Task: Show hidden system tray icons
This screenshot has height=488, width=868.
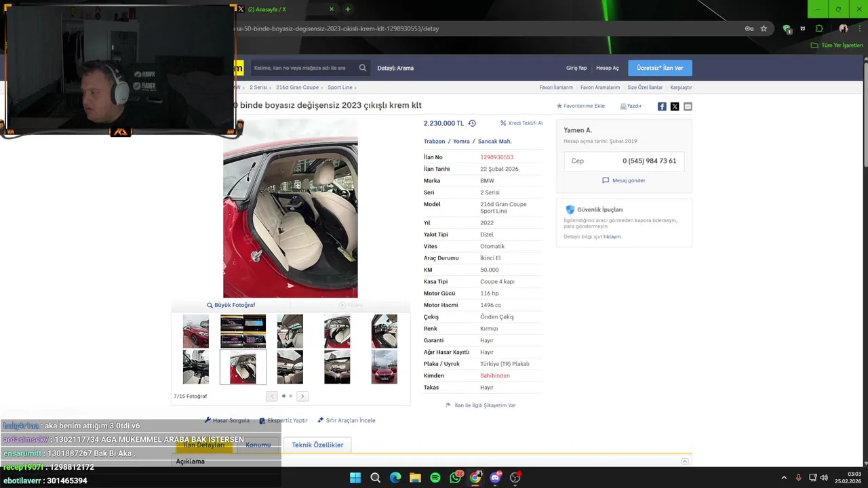Action: [784, 478]
